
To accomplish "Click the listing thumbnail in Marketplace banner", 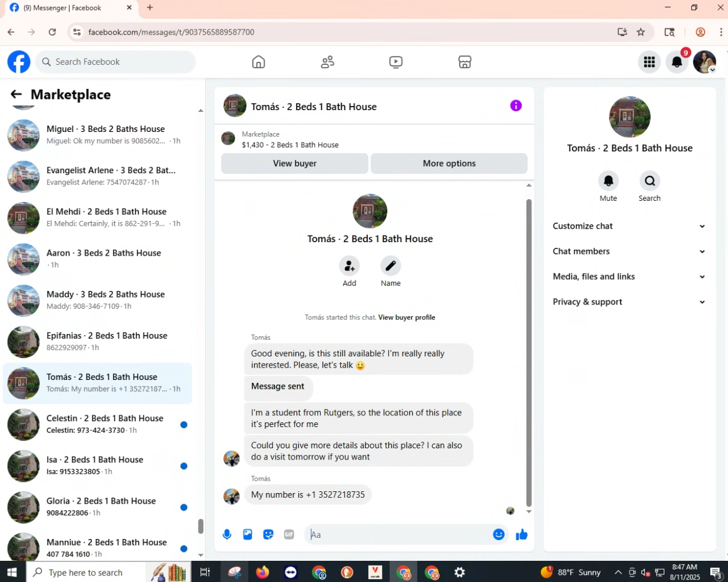I will coord(228,138).
